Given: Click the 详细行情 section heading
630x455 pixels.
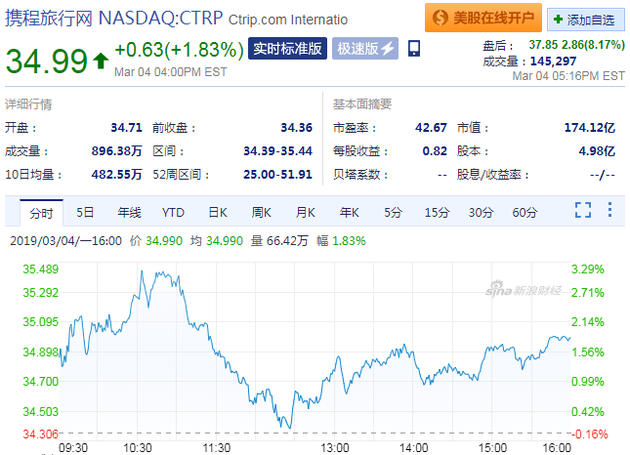Looking at the screenshot, I should click(x=28, y=105).
